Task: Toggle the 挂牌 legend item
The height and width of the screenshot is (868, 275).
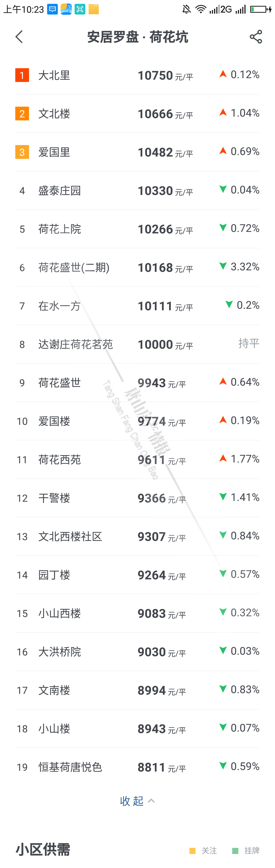Action: [x=246, y=850]
